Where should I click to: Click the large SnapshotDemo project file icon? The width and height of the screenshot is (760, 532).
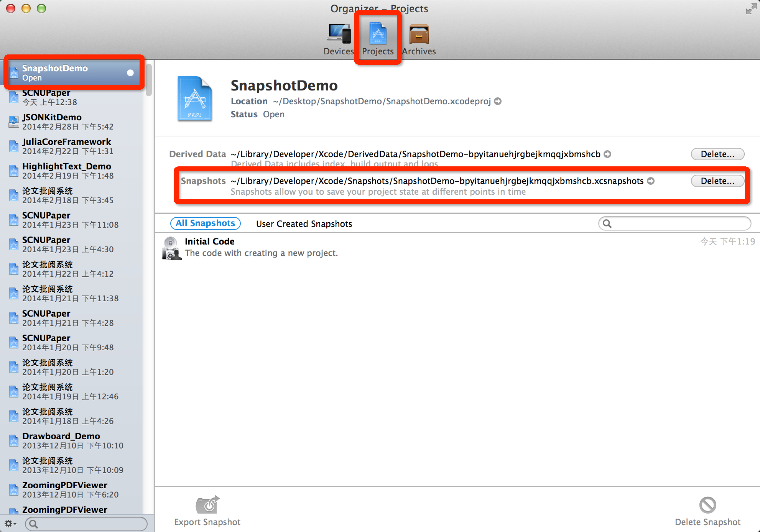coord(195,99)
